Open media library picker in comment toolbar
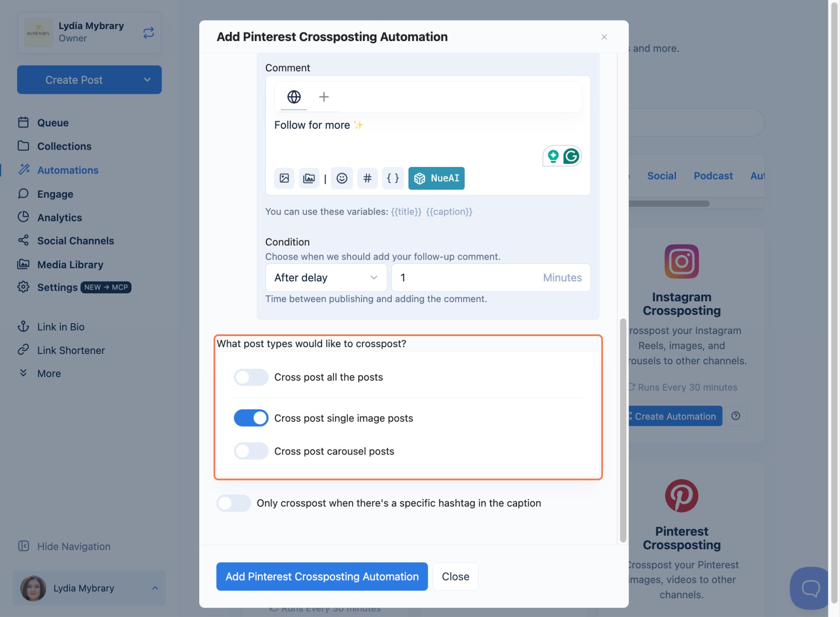 [309, 178]
